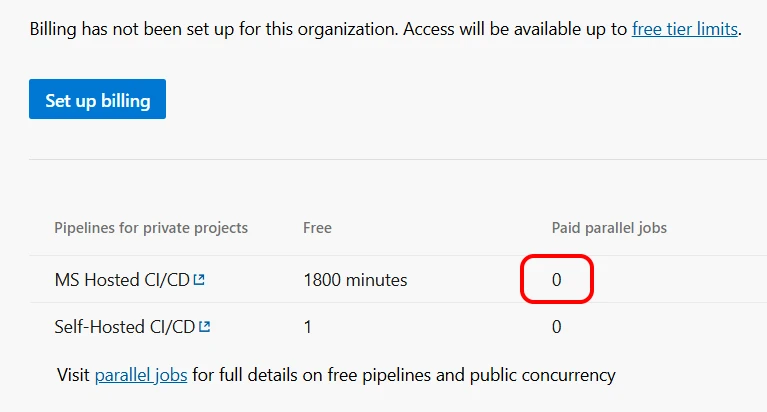
Task: Click Pipelines for private projects column header
Action: [x=151, y=228]
